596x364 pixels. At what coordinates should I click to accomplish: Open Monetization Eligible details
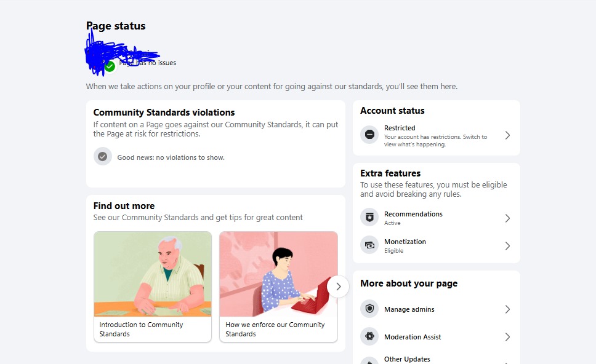point(437,245)
